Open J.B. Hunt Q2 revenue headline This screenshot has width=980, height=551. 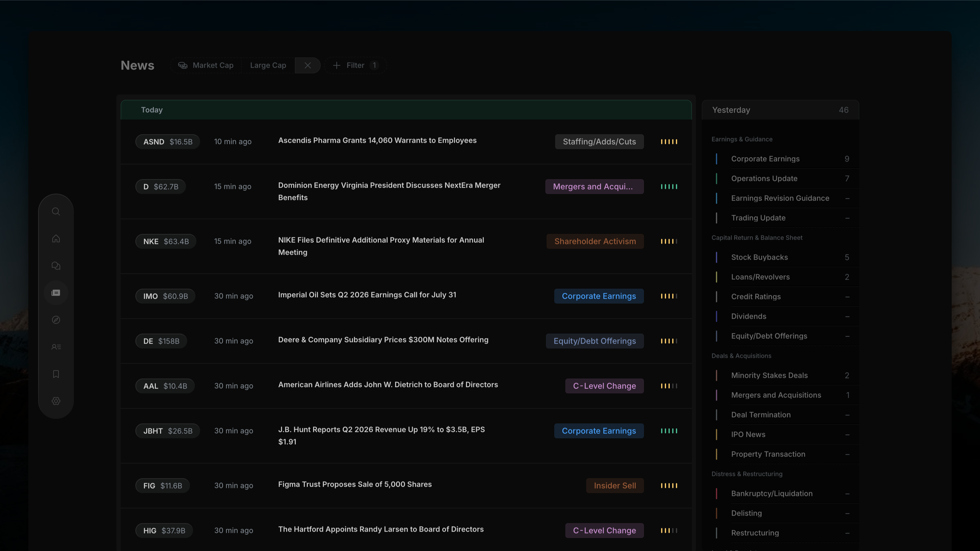tap(381, 435)
